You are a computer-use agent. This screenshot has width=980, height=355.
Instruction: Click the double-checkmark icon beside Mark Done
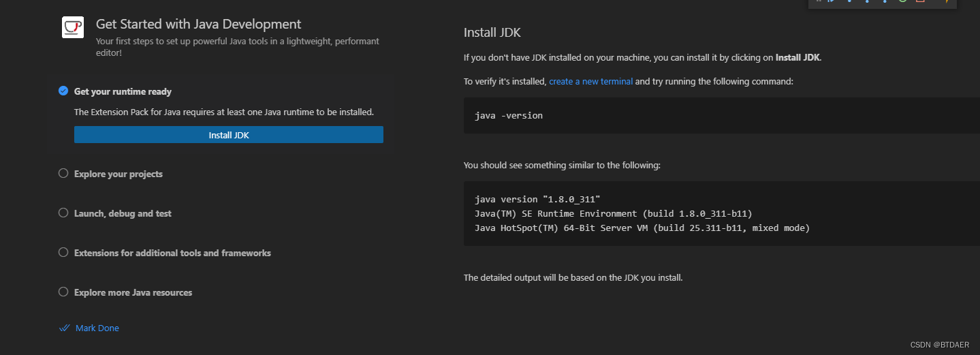65,328
